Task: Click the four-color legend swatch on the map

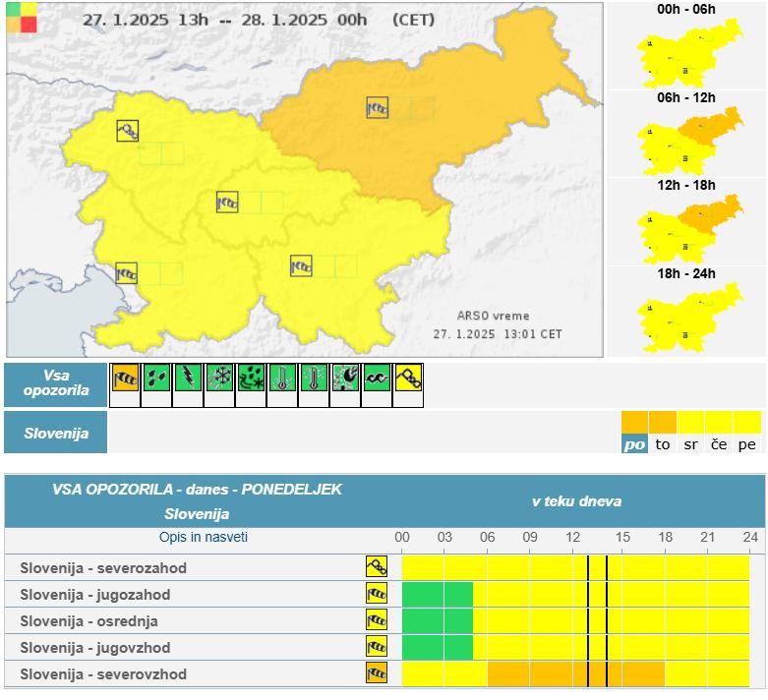Action: pos(23,18)
